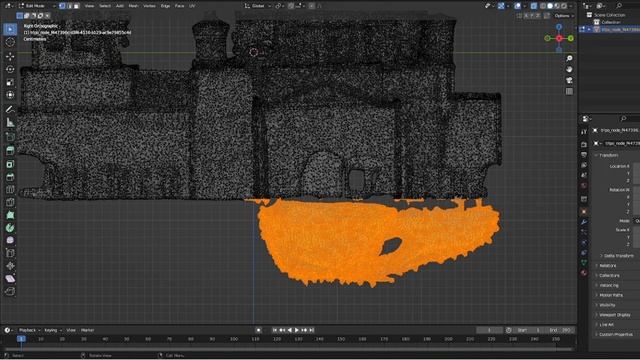Select the Inset Faces tool
This screenshot has width=640, height=360.
point(10,164)
